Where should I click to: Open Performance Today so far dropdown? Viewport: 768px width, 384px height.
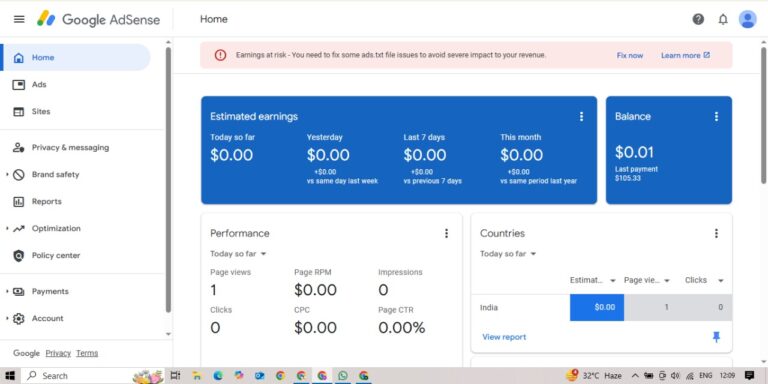[x=238, y=254]
